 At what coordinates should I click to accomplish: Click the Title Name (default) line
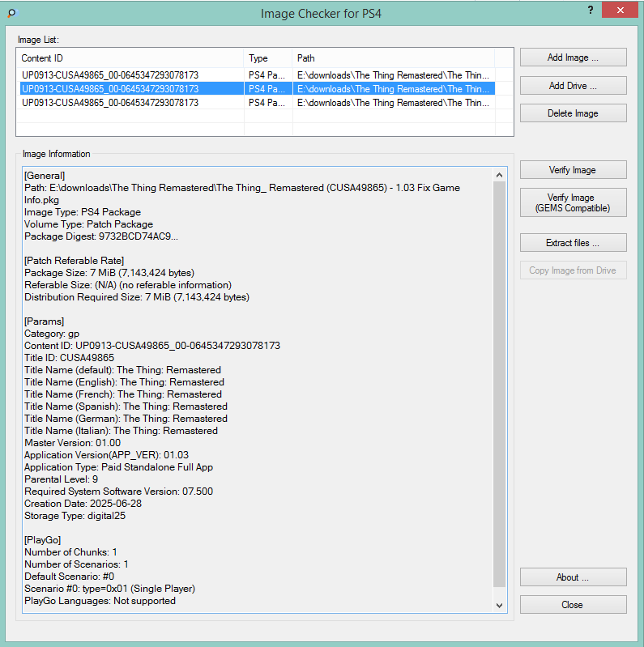point(122,370)
